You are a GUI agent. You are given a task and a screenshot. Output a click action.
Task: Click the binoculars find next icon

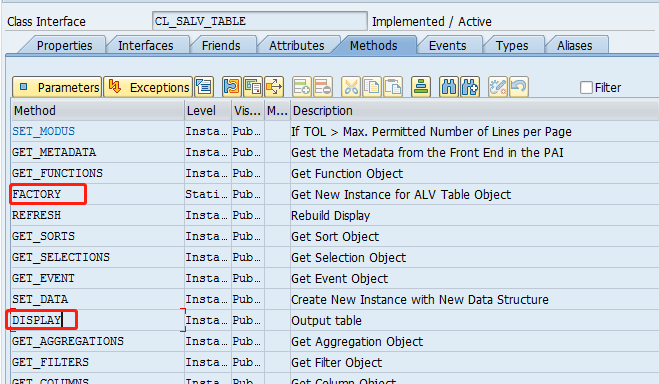click(470, 87)
